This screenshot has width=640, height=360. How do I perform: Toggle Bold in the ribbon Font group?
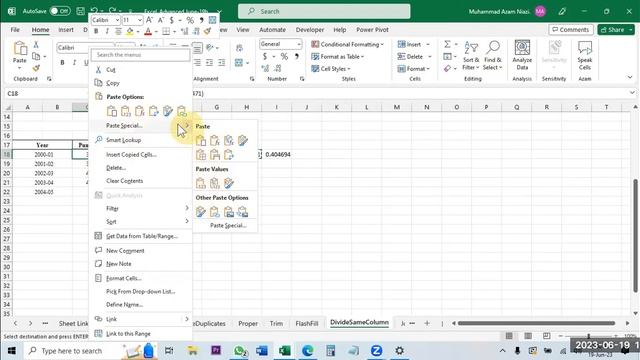pyautogui.click(x=62, y=62)
